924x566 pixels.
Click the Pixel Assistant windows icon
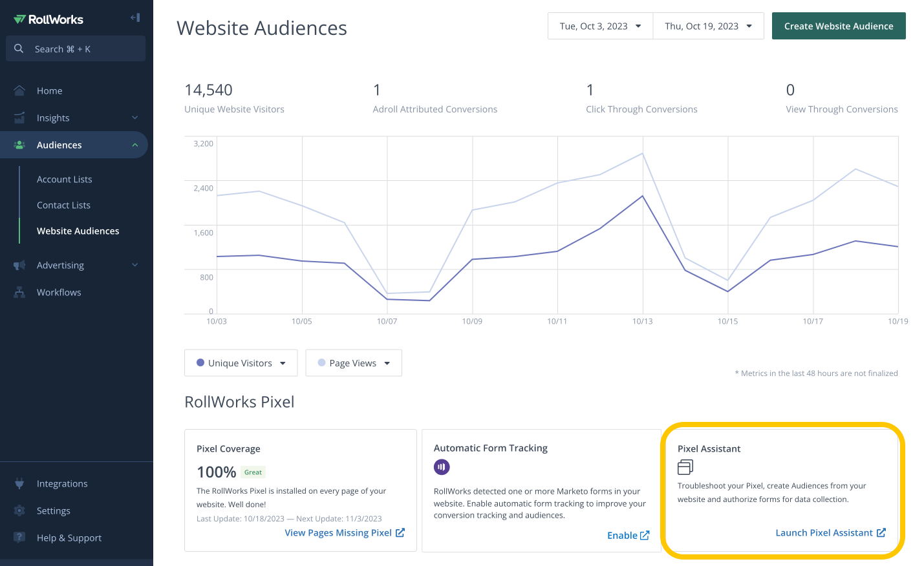click(685, 466)
